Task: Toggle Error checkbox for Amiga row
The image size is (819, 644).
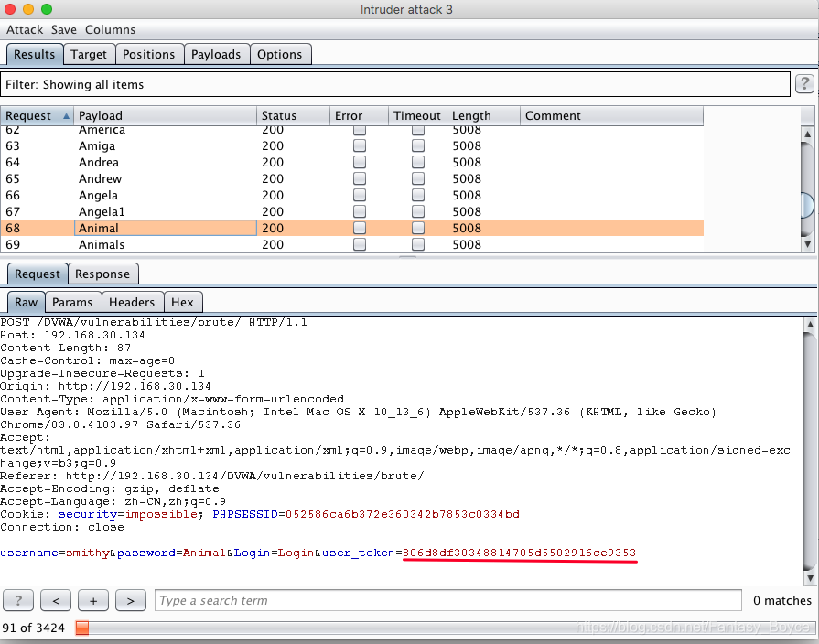Action: [x=360, y=145]
